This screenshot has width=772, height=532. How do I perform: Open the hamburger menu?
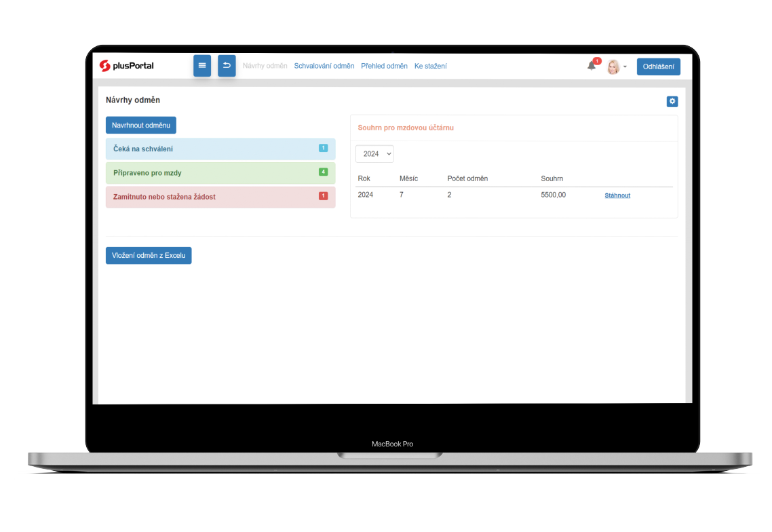tap(202, 66)
